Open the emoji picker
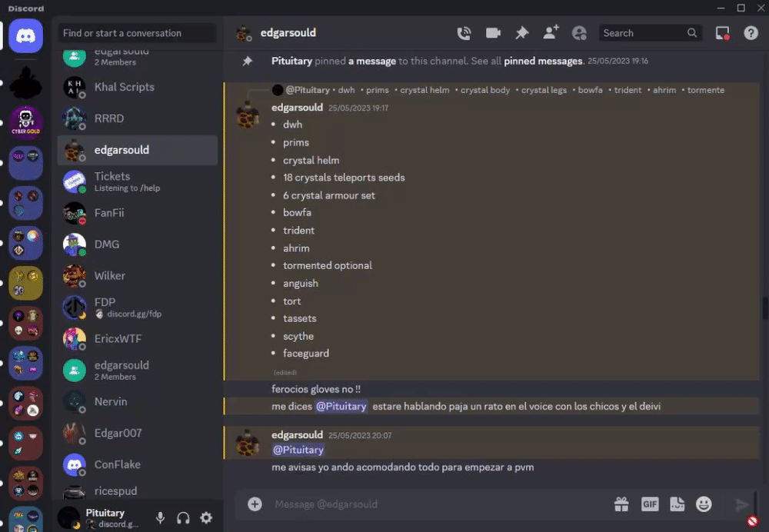Viewport: 769px width, 532px height. pyautogui.click(x=704, y=504)
